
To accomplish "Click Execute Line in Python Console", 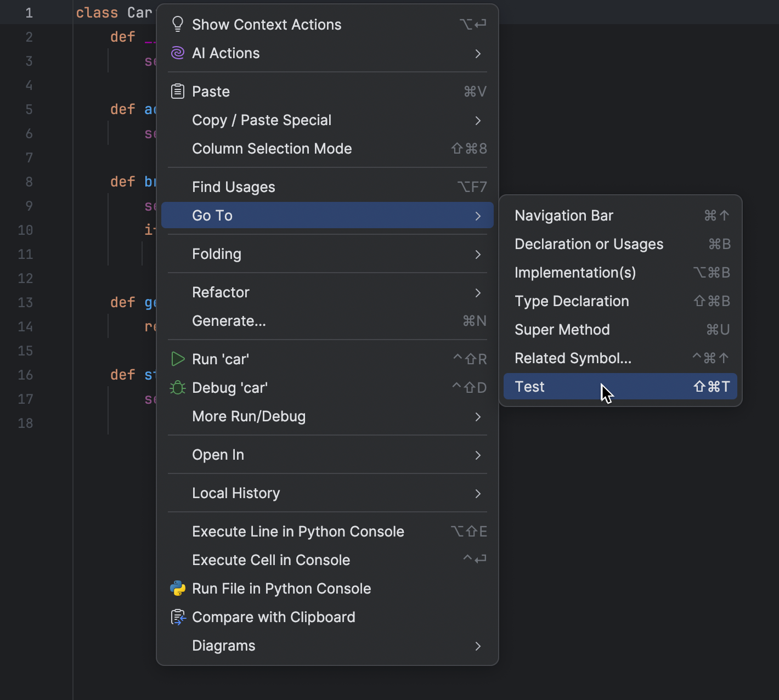I will pos(298,531).
